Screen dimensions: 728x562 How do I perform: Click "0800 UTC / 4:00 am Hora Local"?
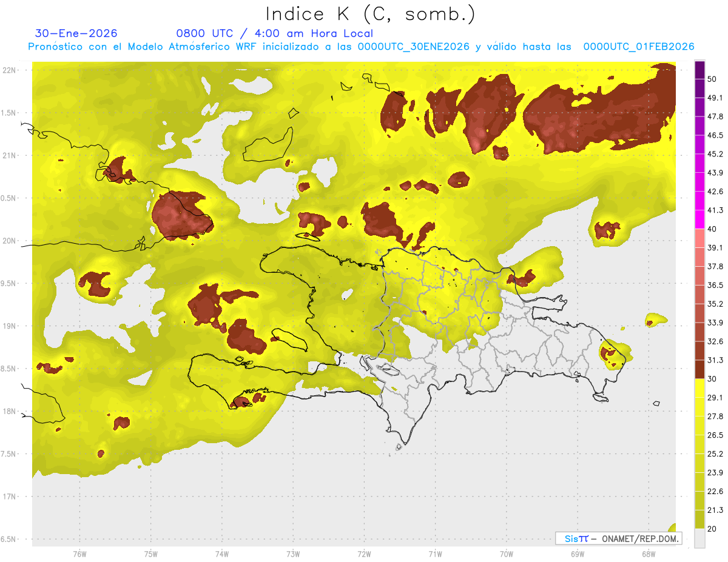tap(274, 33)
